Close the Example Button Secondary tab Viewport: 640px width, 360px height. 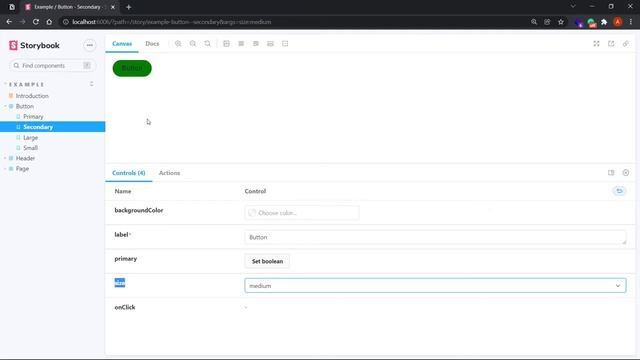[113, 7]
